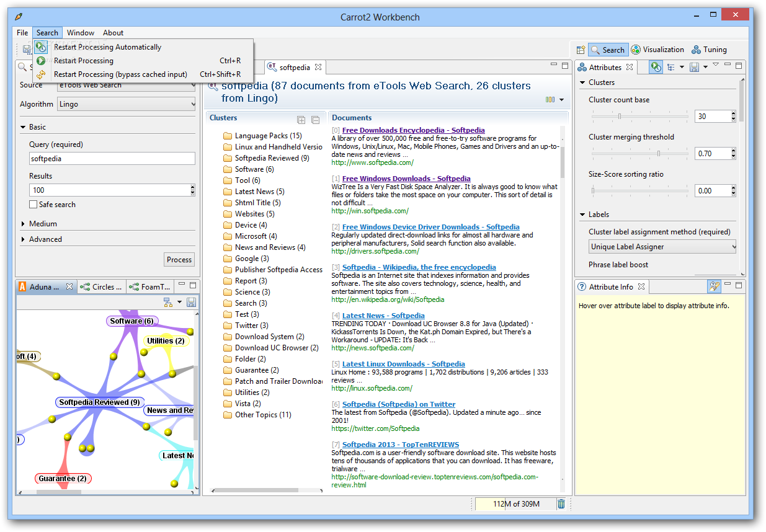Viewport: 766px width, 532px height.
Task: Maximize the Attribute Info panel
Action: 738,285
